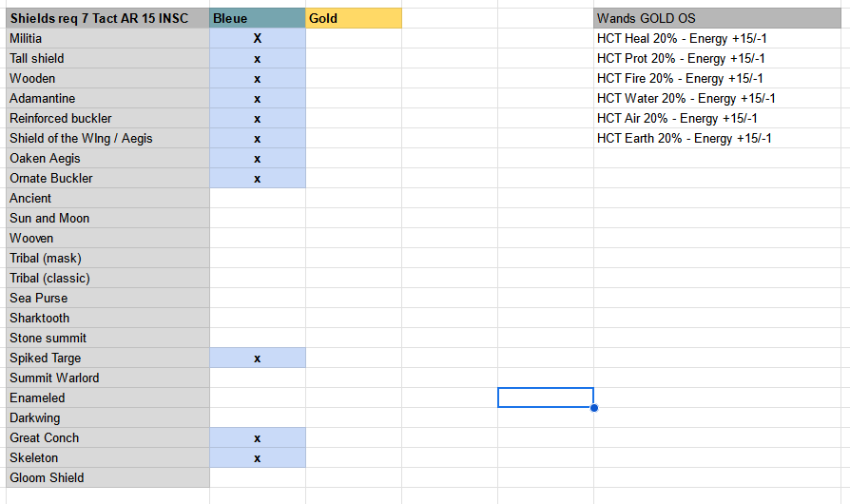Image resolution: width=850 pixels, height=504 pixels.
Task: Select the empty Bleue cell beside Ancient
Action: [257, 198]
